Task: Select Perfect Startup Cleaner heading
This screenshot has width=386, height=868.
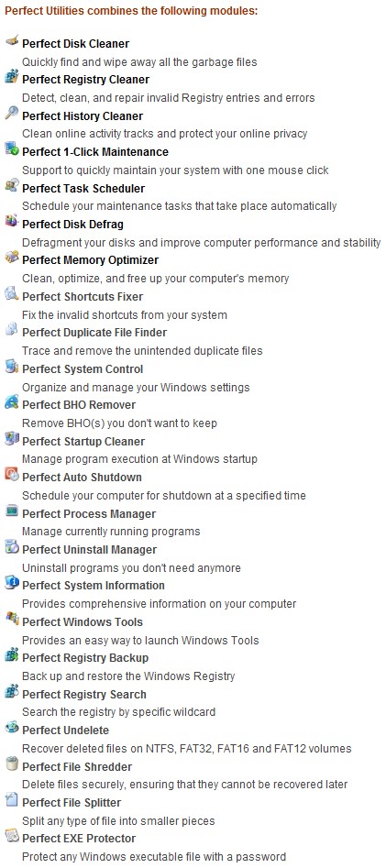Action: pos(83,442)
